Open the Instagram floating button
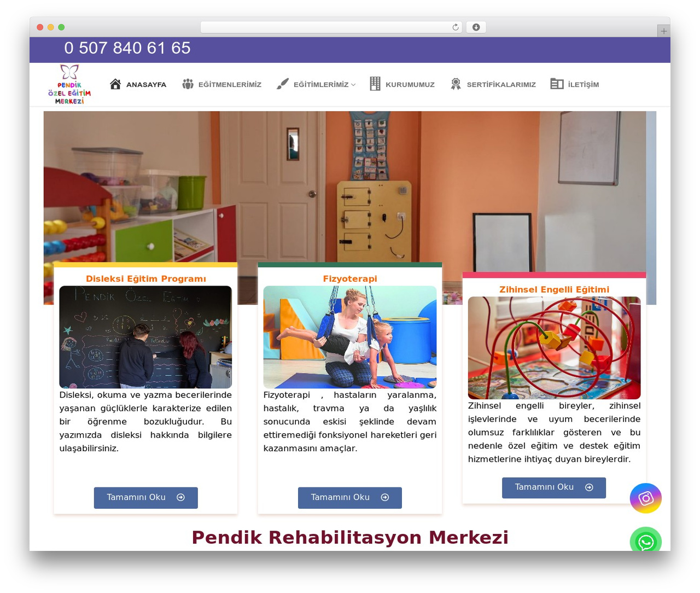The image size is (700, 593). [x=646, y=498]
